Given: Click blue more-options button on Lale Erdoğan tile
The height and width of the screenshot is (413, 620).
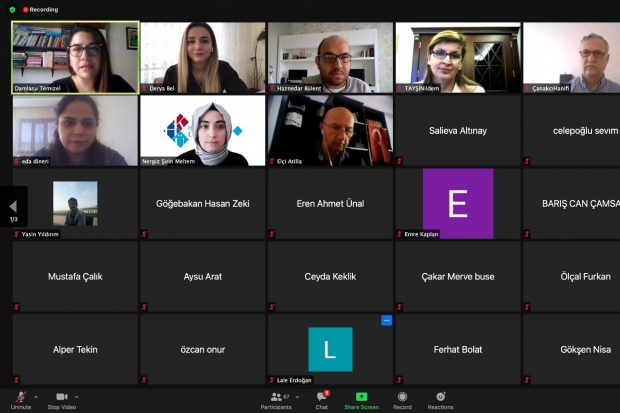Looking at the screenshot, I should pyautogui.click(x=386, y=321).
